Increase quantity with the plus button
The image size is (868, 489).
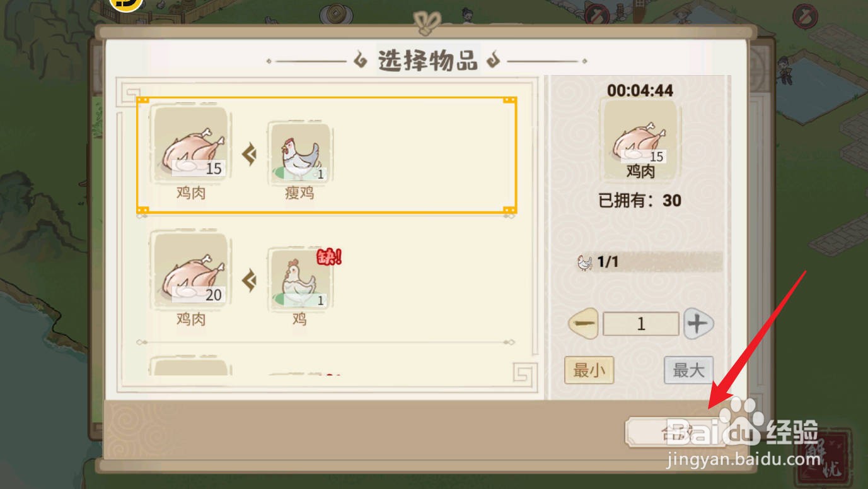pos(698,324)
